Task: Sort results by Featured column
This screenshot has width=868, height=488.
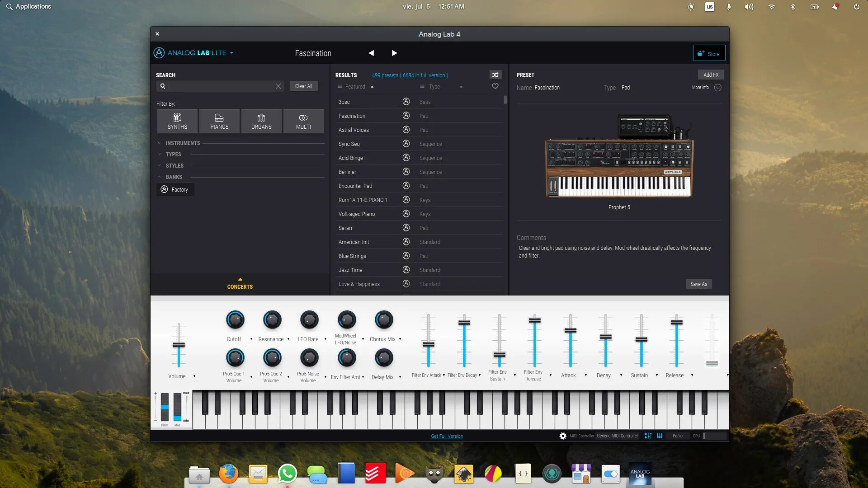Action: pyautogui.click(x=355, y=87)
